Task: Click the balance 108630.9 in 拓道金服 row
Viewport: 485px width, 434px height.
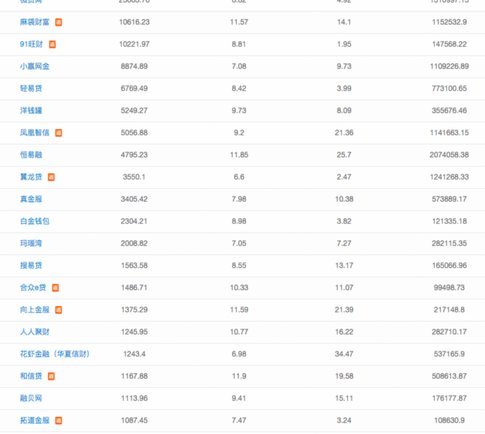Action: pyautogui.click(x=449, y=420)
